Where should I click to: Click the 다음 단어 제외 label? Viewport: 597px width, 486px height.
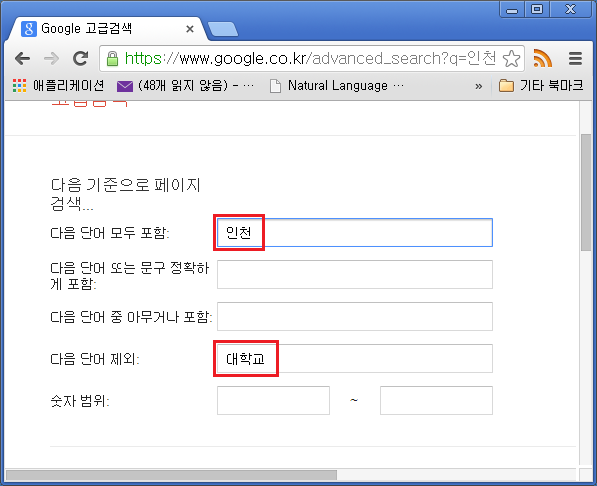(95, 359)
